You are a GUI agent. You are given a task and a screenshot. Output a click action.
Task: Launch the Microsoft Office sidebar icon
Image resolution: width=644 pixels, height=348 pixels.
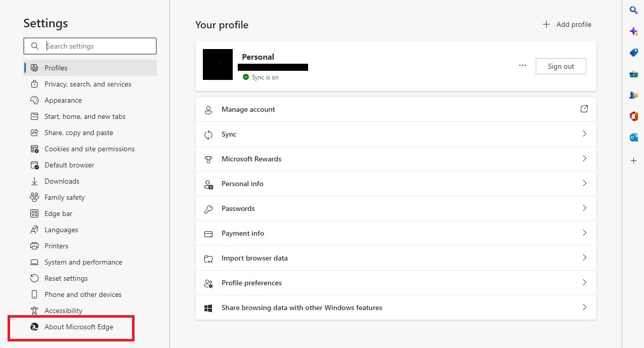point(633,116)
